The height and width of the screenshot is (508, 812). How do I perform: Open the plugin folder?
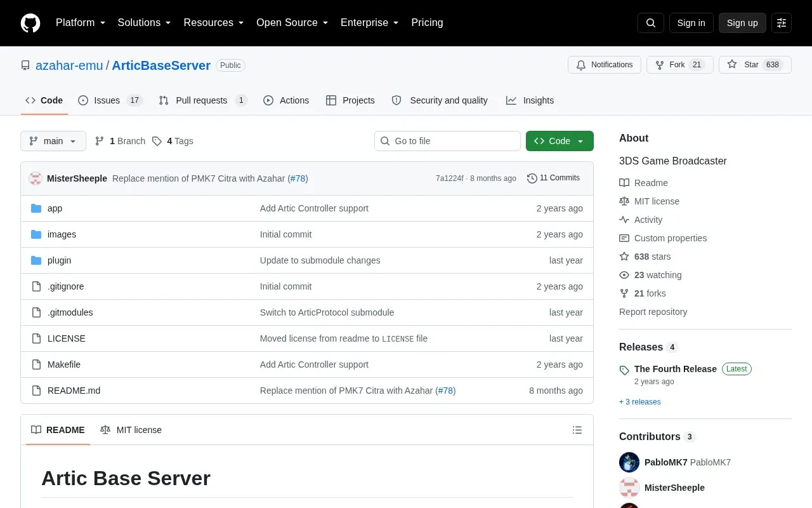click(59, 260)
